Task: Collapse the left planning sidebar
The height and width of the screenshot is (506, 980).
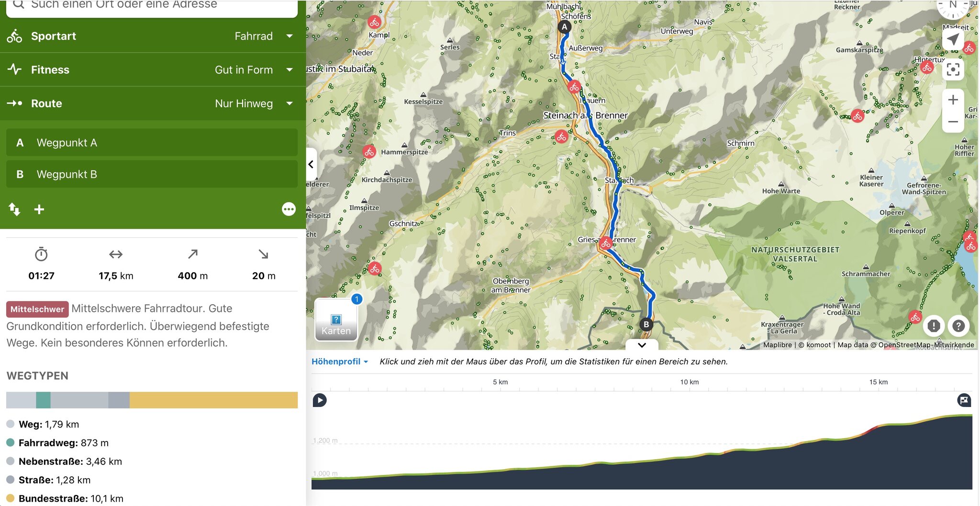Action: (311, 164)
